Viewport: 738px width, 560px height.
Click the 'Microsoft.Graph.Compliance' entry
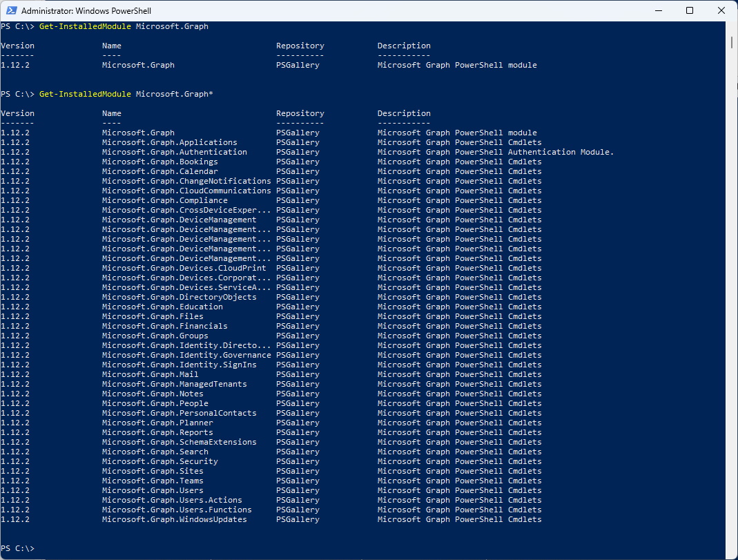coord(165,200)
